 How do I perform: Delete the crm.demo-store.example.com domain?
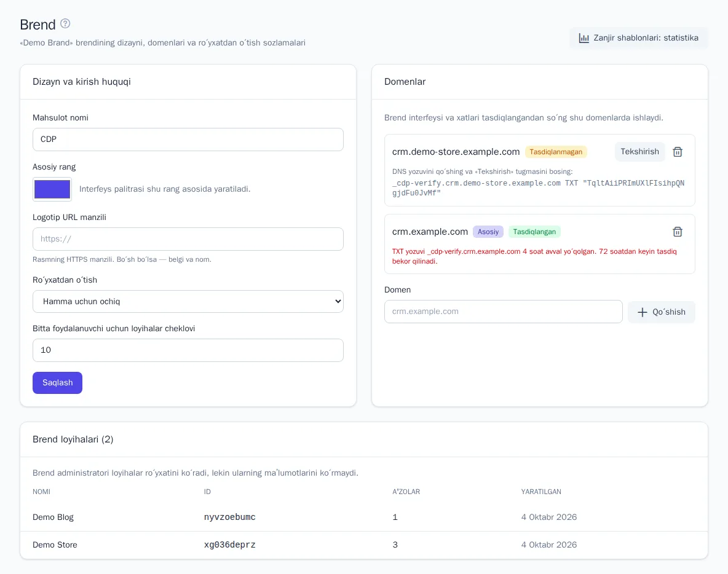tap(678, 152)
